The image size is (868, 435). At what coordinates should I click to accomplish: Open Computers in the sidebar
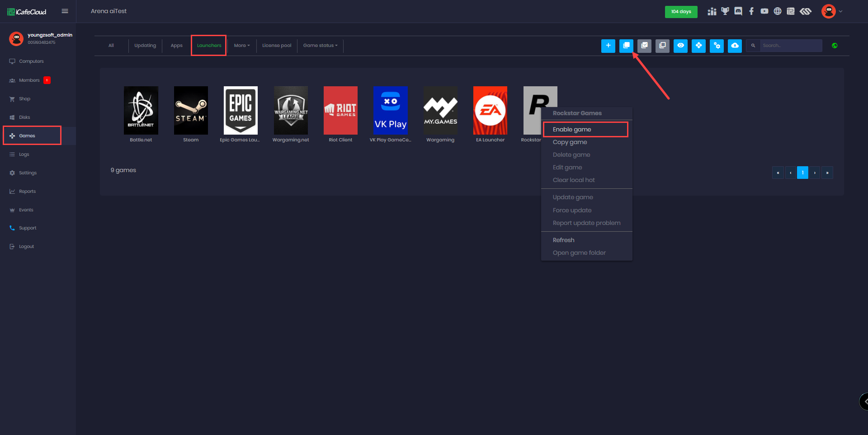(x=31, y=61)
